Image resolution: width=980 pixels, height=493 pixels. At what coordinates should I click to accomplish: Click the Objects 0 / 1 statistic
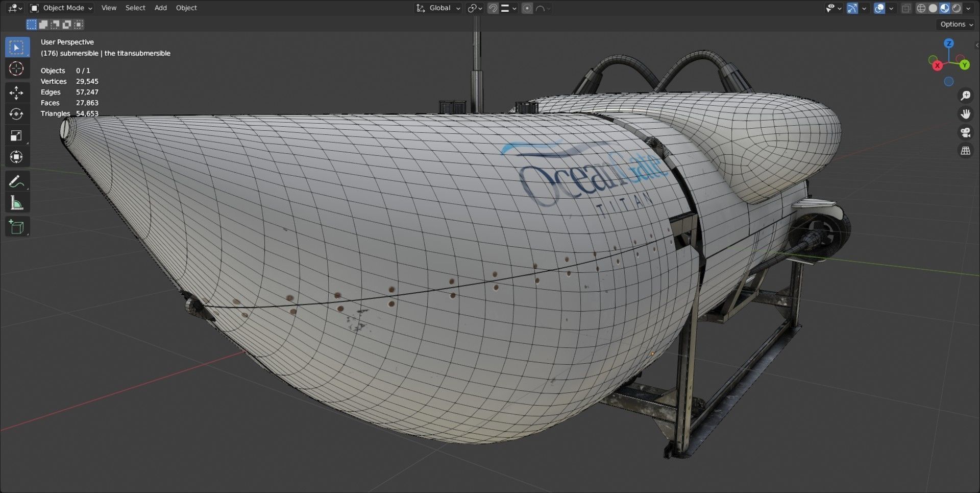pos(65,71)
